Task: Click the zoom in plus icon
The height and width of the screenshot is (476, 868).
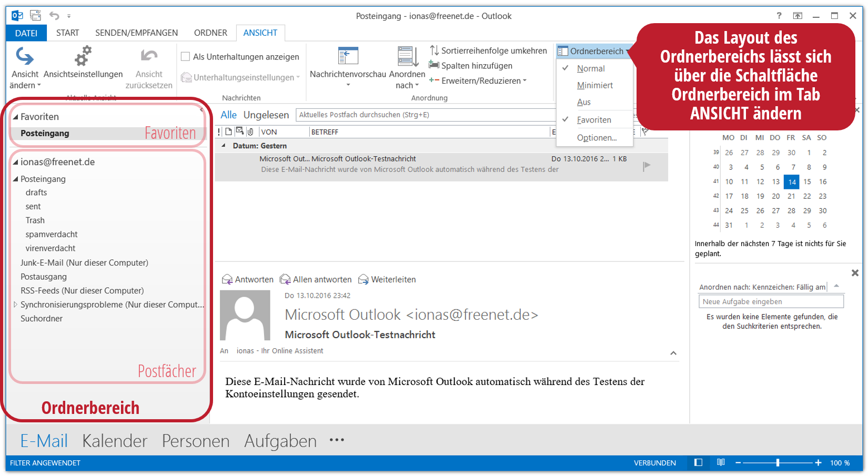Action: (818, 463)
